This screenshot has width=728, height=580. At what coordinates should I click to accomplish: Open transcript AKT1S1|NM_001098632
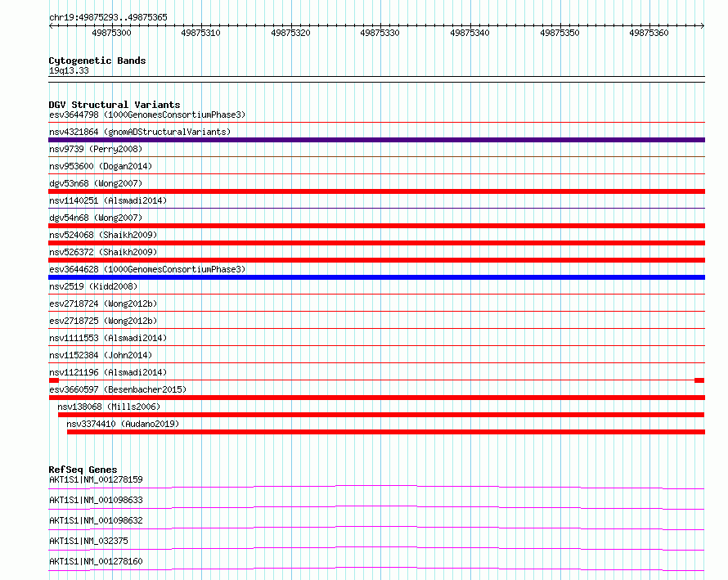[x=96, y=520]
